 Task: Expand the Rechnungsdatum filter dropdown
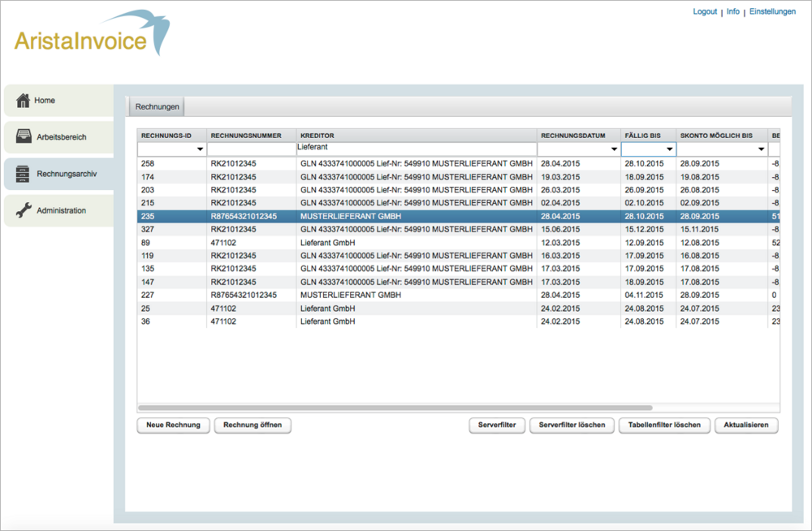coord(613,149)
